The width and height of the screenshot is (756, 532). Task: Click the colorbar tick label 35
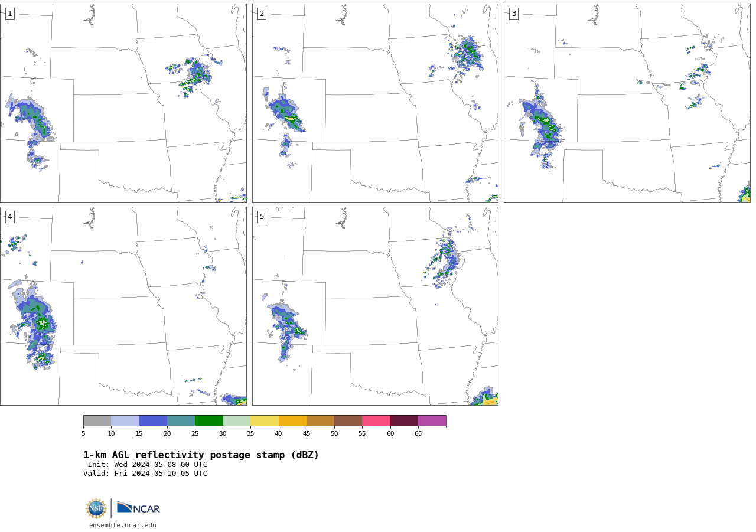250,434
